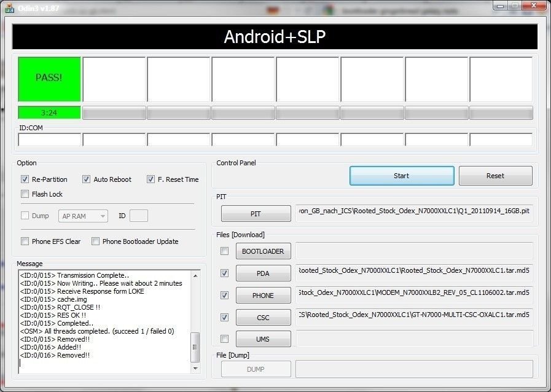Click the UMS file button
Image resolution: width=551 pixels, height=392 pixels.
tap(263, 339)
